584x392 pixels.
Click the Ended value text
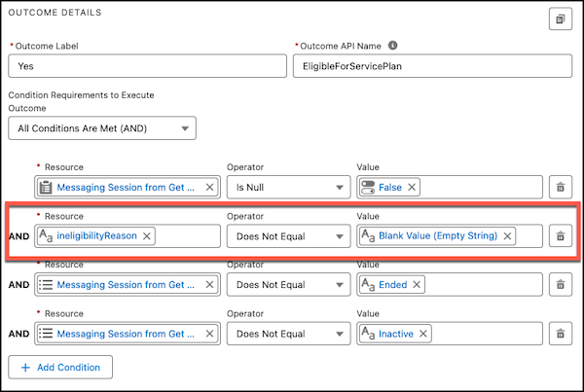[393, 285]
